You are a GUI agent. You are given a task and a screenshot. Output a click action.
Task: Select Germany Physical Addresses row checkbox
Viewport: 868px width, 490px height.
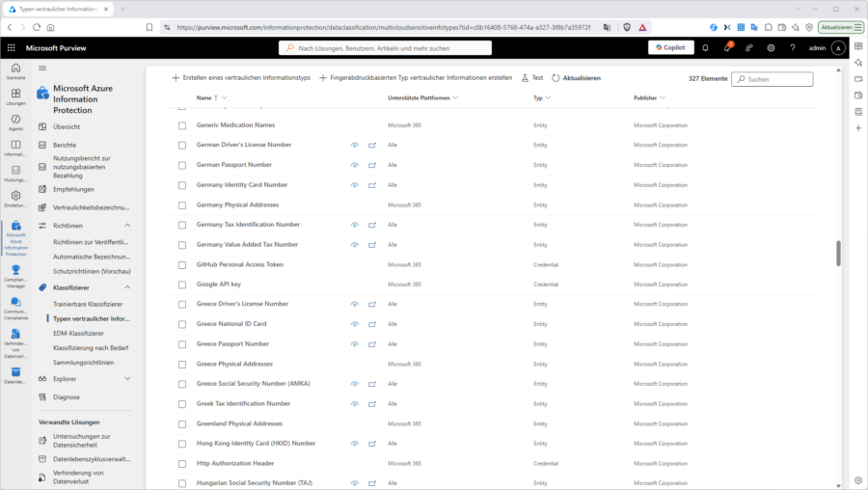pyautogui.click(x=182, y=205)
